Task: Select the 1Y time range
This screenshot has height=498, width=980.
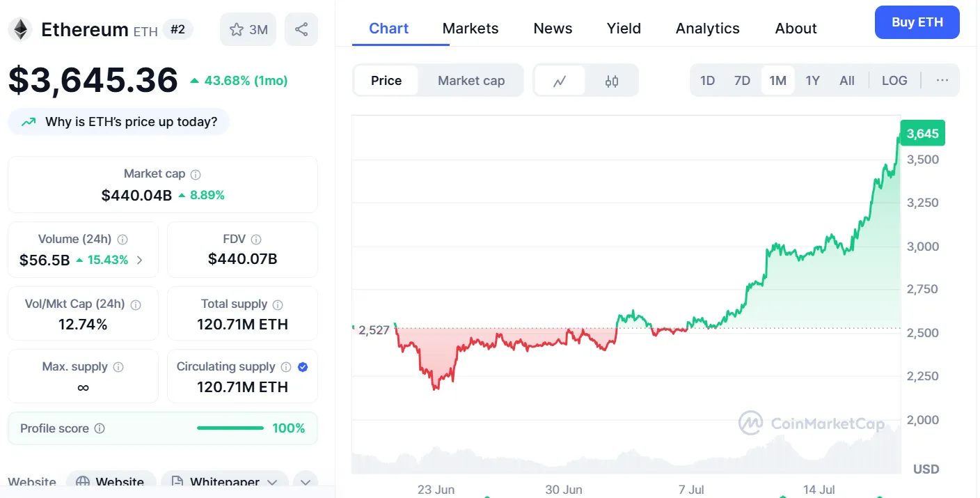Action: coord(812,80)
